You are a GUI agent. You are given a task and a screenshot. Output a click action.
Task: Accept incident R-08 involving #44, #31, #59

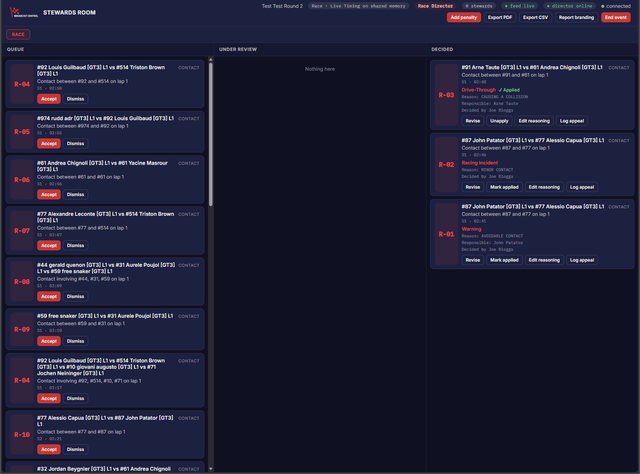pos(49,296)
